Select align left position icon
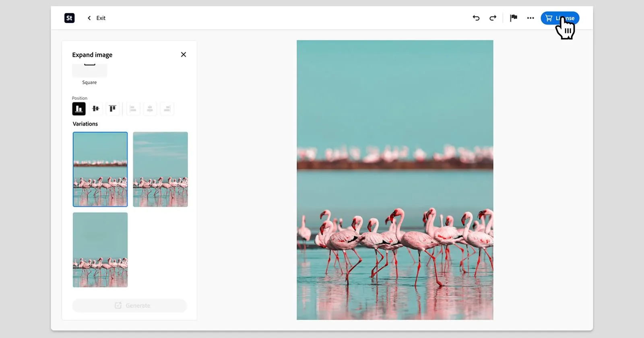The width and height of the screenshot is (644, 338). click(133, 109)
